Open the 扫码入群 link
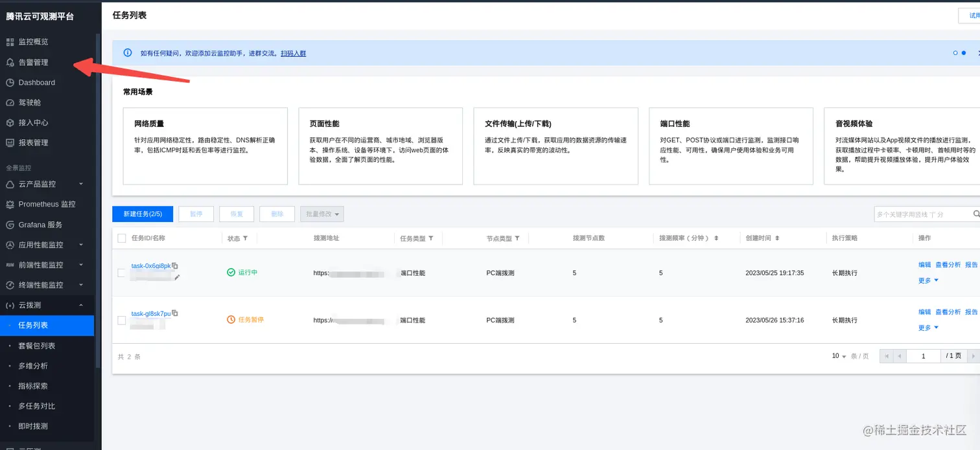The image size is (980, 450). 293,53
